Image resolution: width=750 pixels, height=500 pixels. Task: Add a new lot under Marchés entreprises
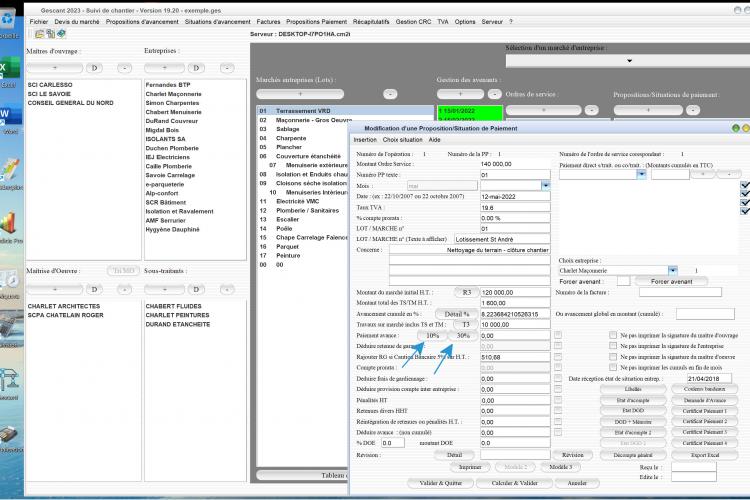pos(300,94)
